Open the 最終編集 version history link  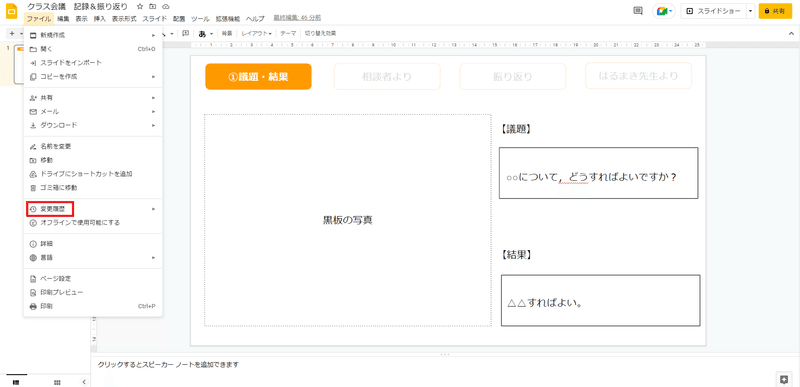click(x=297, y=18)
